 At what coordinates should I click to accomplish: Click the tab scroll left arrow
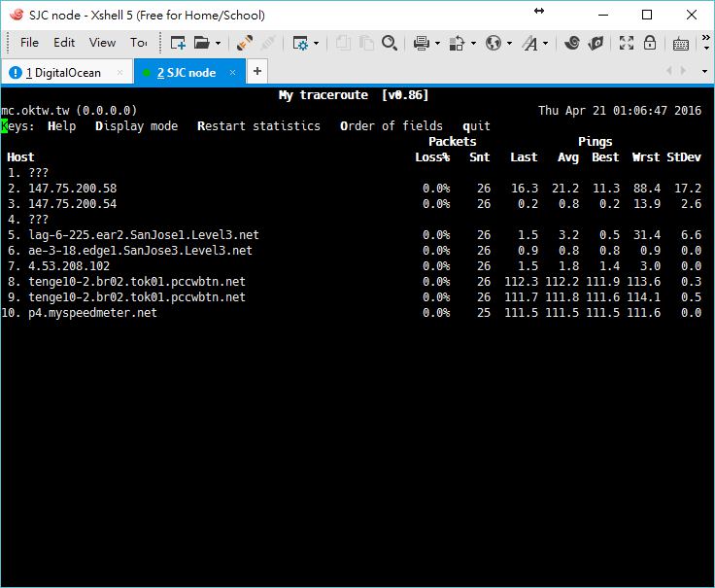coord(669,71)
